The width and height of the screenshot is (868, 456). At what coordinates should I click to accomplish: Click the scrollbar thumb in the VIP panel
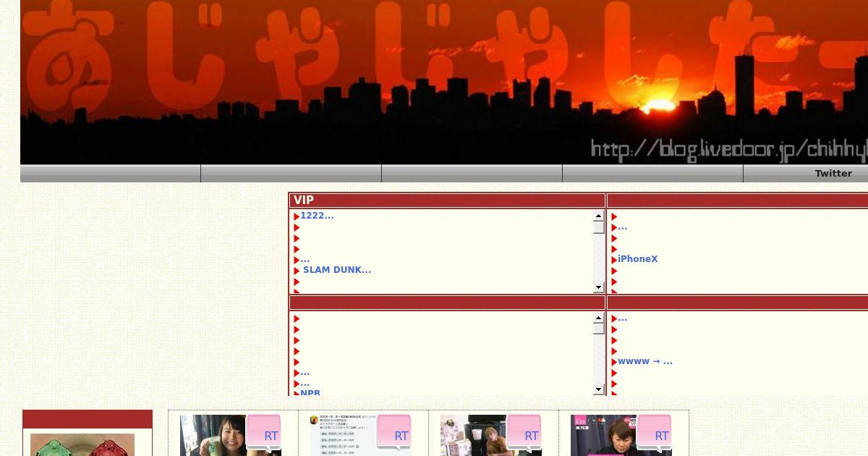(599, 227)
